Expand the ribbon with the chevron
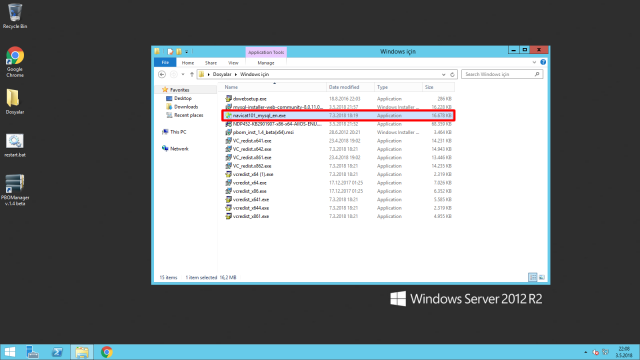Image resolution: width=640 pixels, height=360 pixels. tap(534, 62)
